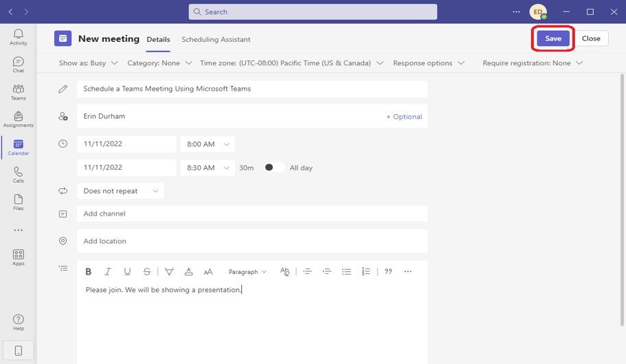This screenshot has height=364, width=626.
Task: Open the Paragraph style dropdown
Action: tap(247, 272)
